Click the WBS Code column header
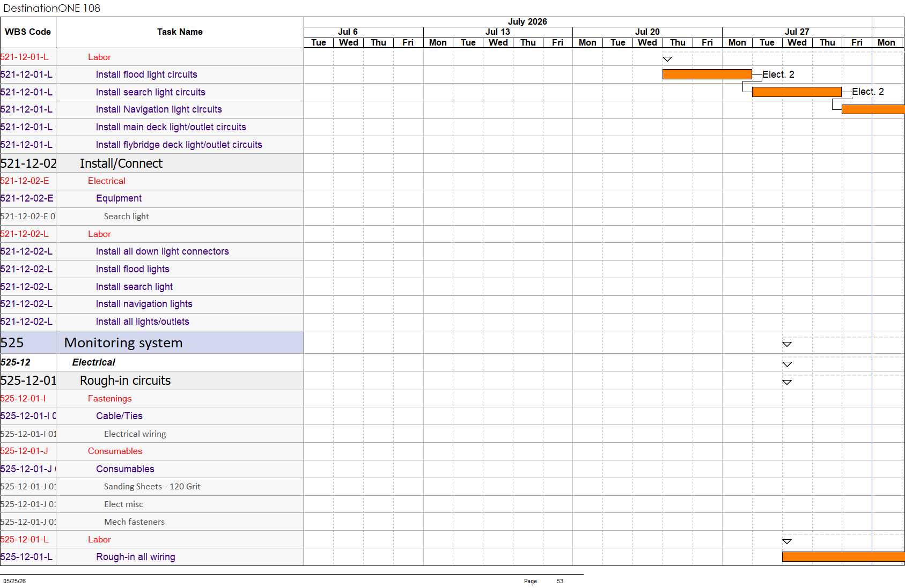The width and height of the screenshot is (905, 588). (x=28, y=32)
